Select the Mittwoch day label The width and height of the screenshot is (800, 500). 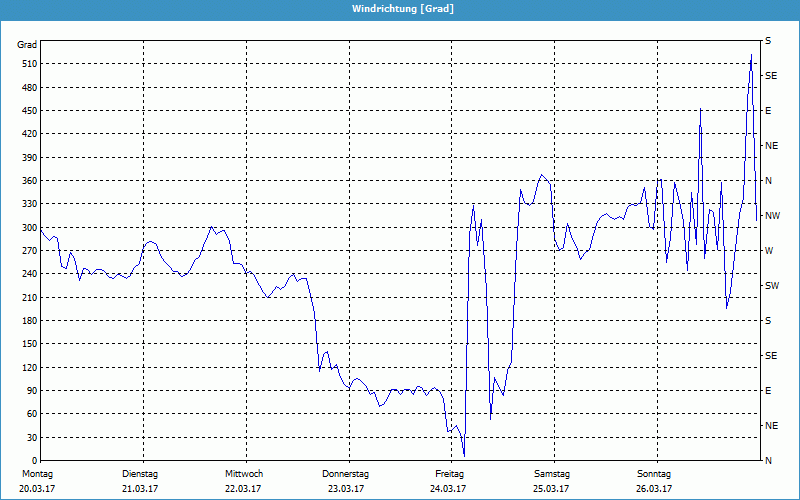pos(244,473)
